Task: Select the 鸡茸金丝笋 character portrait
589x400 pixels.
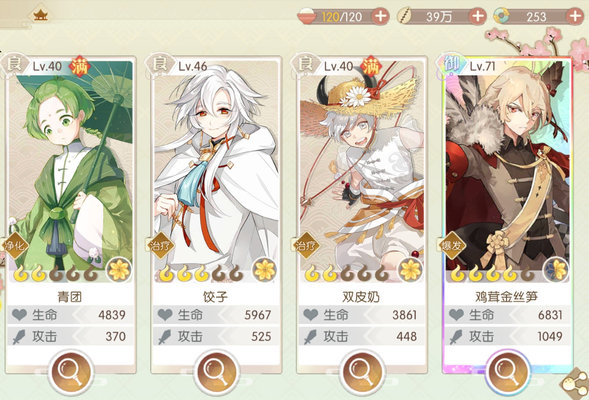Action: (507, 171)
